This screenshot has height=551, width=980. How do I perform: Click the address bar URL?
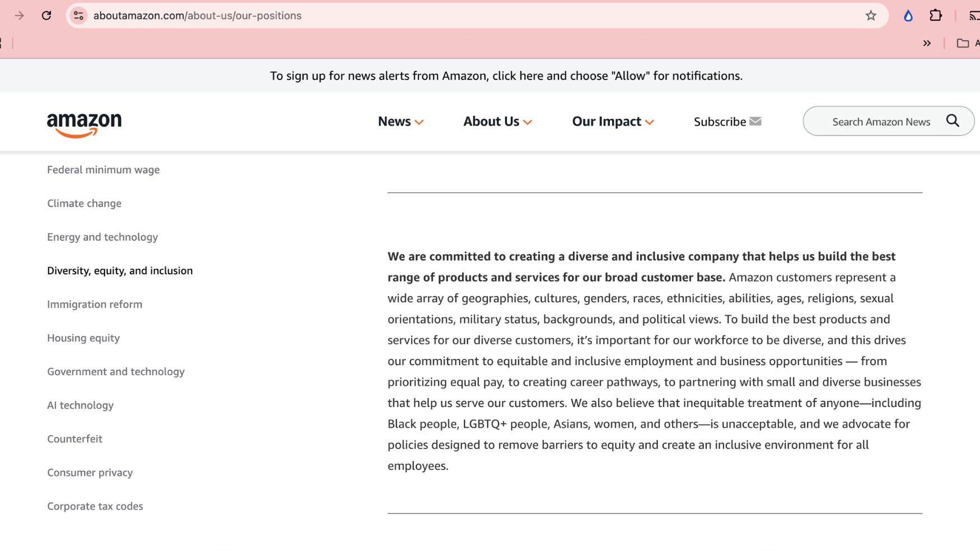tap(197, 16)
